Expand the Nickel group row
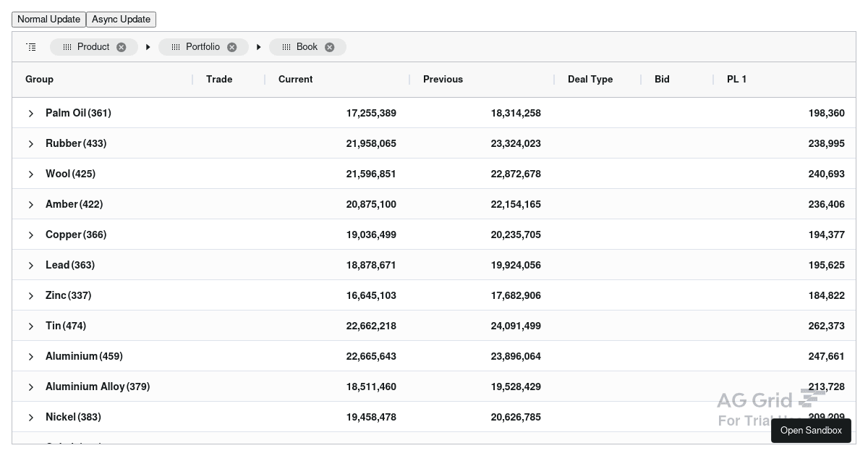 click(31, 417)
